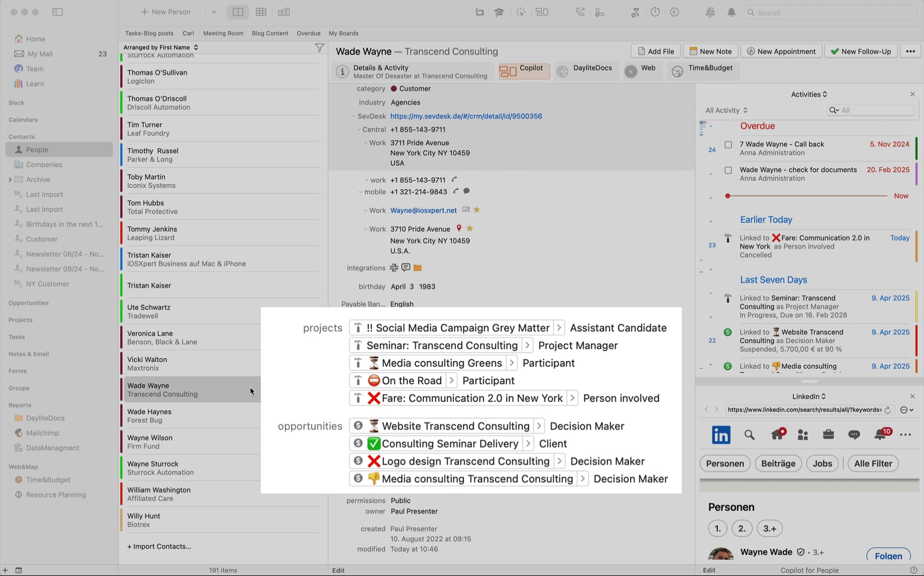This screenshot has height=576, width=924.
Task: Check off the check for documents task
Action: (728, 170)
